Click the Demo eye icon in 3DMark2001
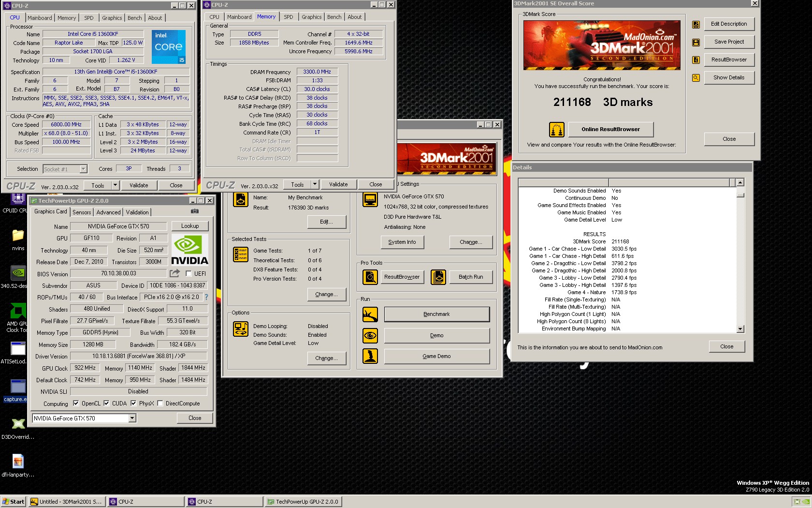812x508 pixels. point(370,335)
